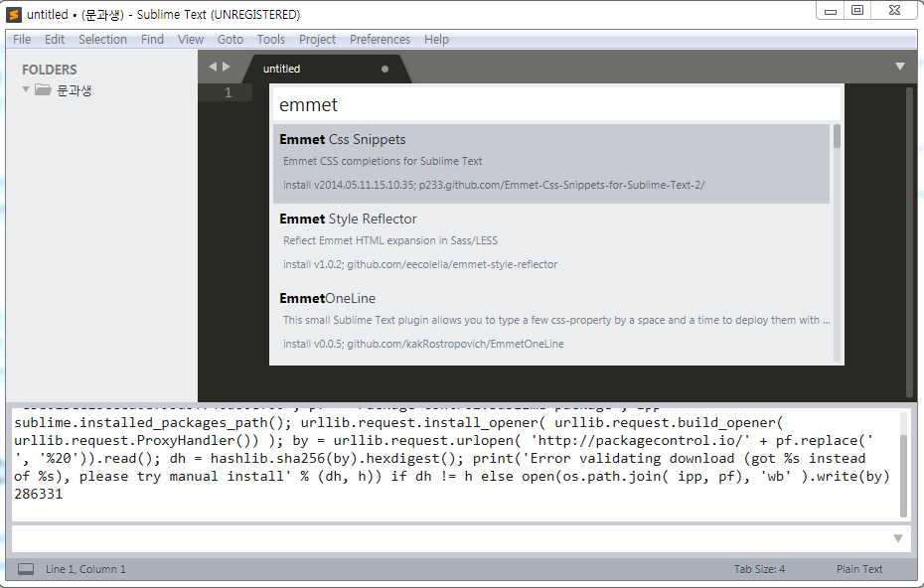Viewport: 924px width, 588px height.
Task: Click the unsaved dot on untitled tab
Action: (385, 69)
